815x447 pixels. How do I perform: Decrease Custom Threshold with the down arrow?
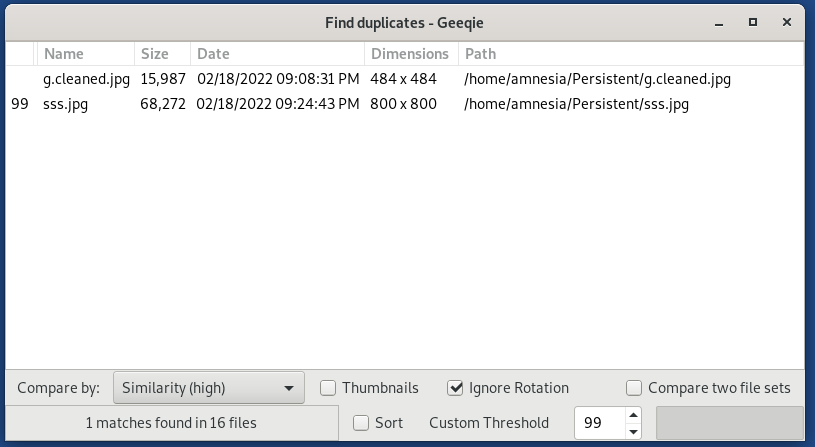pos(633,431)
